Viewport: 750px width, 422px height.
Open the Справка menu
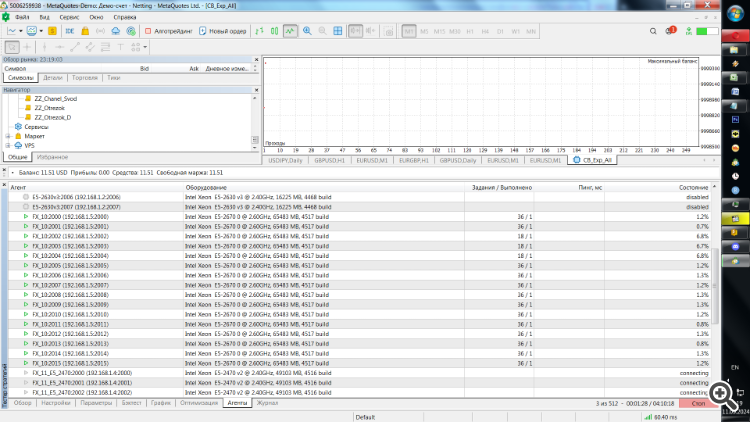tap(125, 17)
